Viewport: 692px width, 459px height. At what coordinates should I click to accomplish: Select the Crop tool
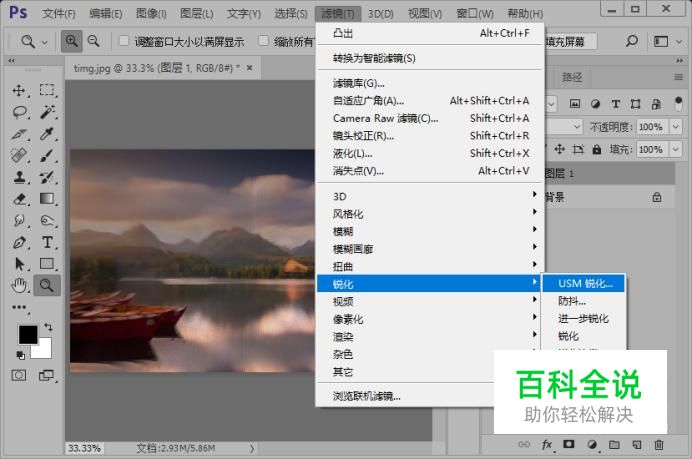[19, 134]
